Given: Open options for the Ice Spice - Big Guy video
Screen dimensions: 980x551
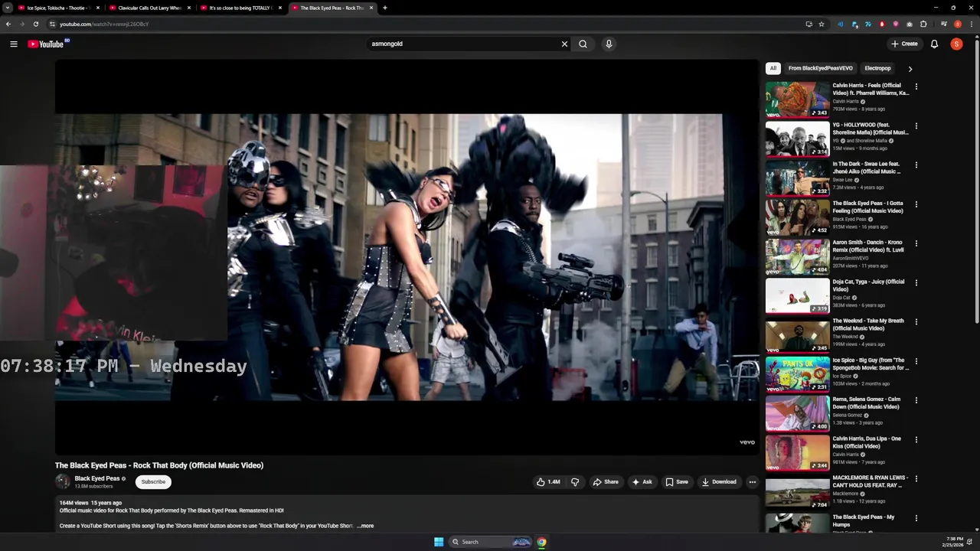Looking at the screenshot, I should click(916, 361).
